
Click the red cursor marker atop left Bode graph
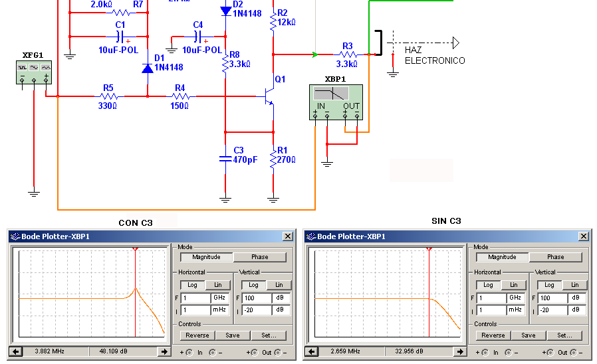pos(135,248)
